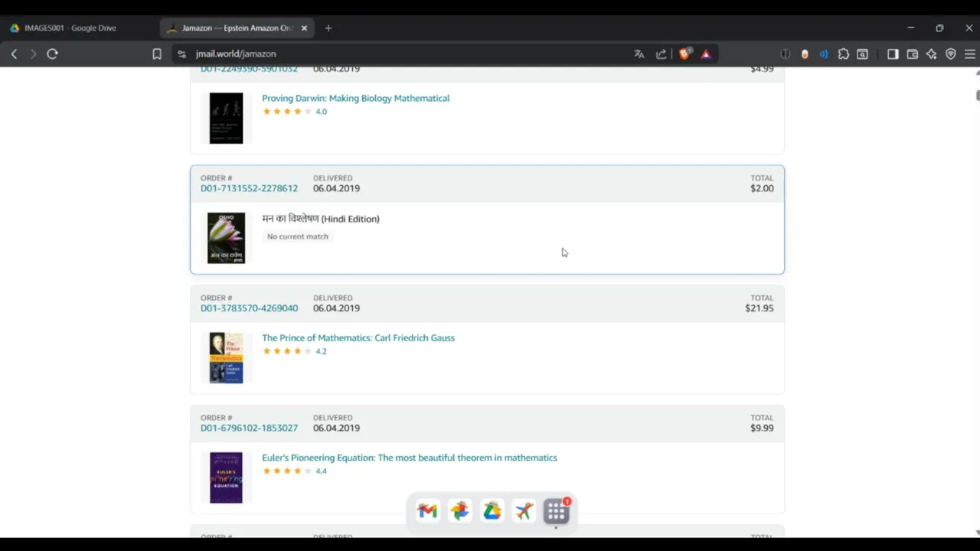The height and width of the screenshot is (551, 980).
Task: Open the Brave Wallet icon
Action: (x=913, y=54)
